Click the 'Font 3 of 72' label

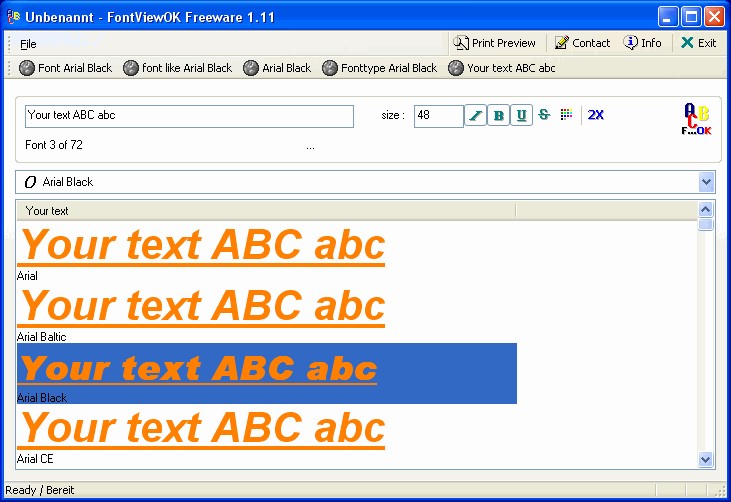(x=54, y=145)
